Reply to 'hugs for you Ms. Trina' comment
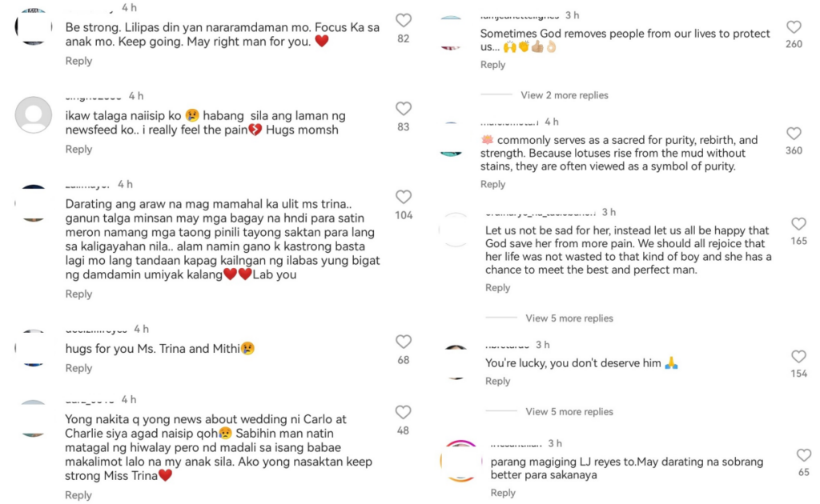The width and height of the screenshot is (820, 504). click(78, 369)
